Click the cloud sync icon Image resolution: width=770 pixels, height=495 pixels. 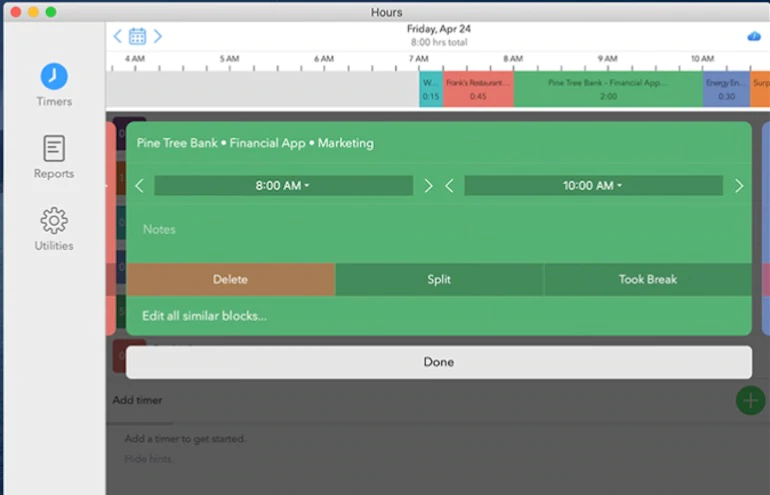pyautogui.click(x=754, y=36)
